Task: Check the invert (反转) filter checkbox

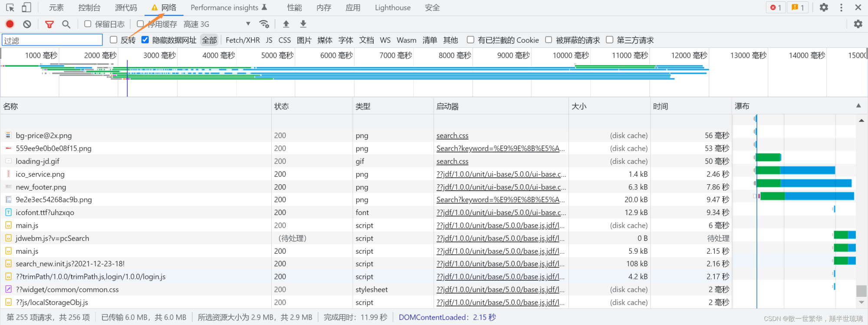Action: (114, 40)
